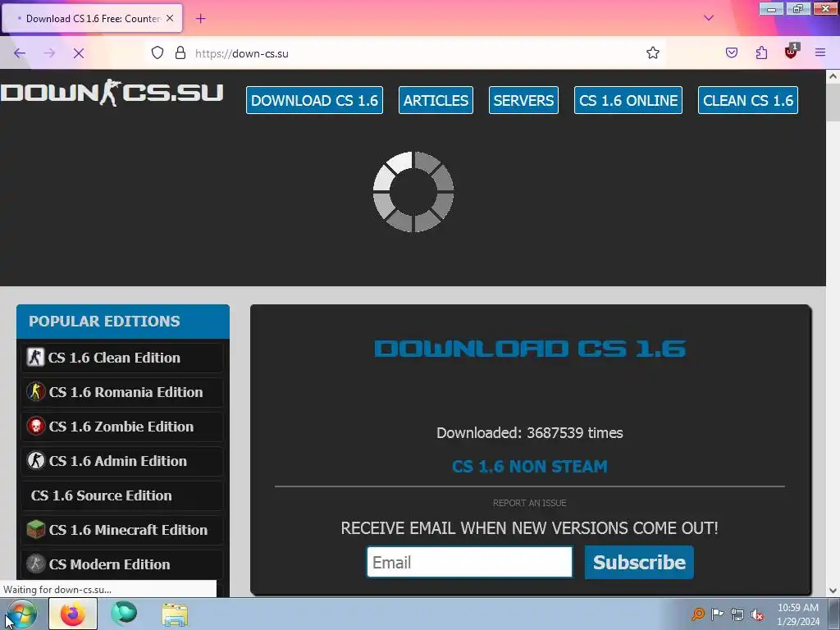Click the orange magnifier tray icon

[698, 614]
